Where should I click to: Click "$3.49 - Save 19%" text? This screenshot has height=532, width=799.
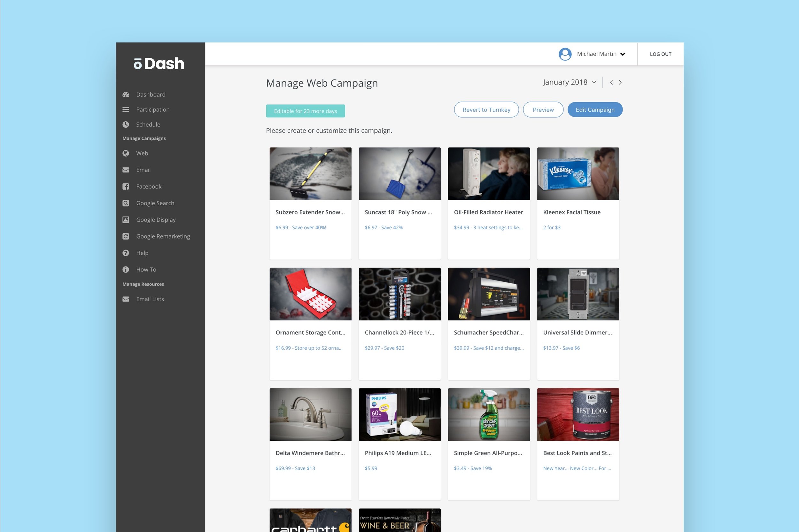point(473,468)
